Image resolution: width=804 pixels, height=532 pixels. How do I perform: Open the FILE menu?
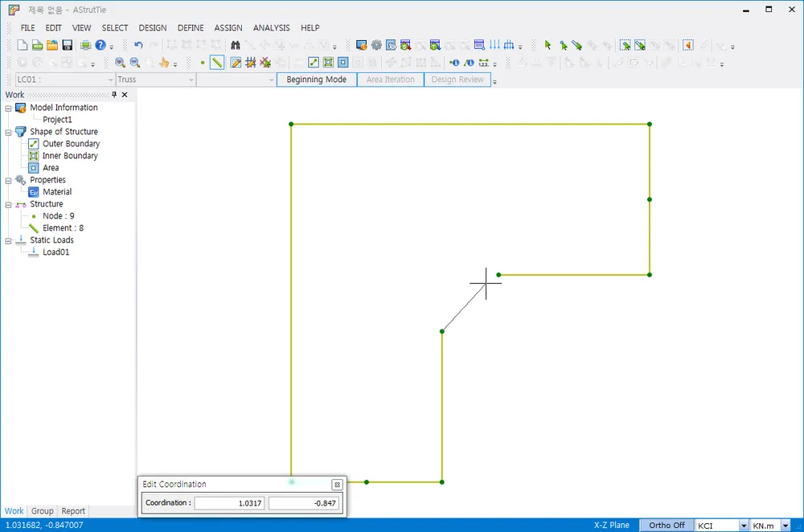(x=27, y=27)
